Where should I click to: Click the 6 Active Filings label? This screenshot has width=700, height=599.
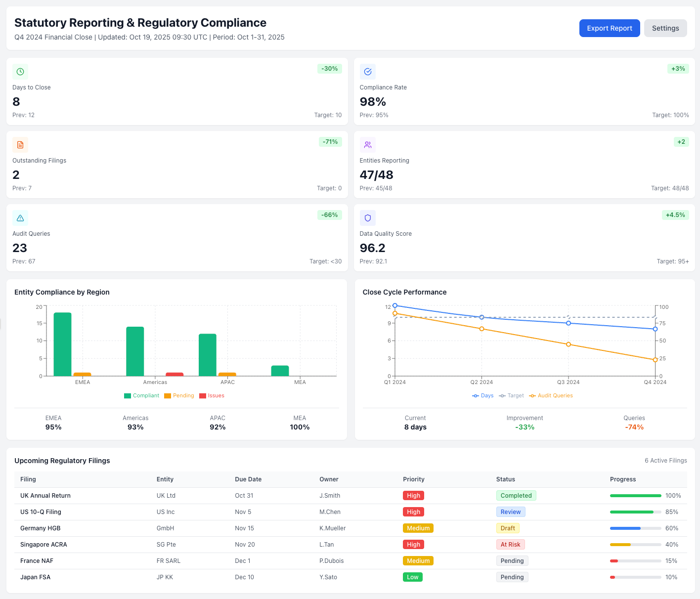click(x=666, y=461)
